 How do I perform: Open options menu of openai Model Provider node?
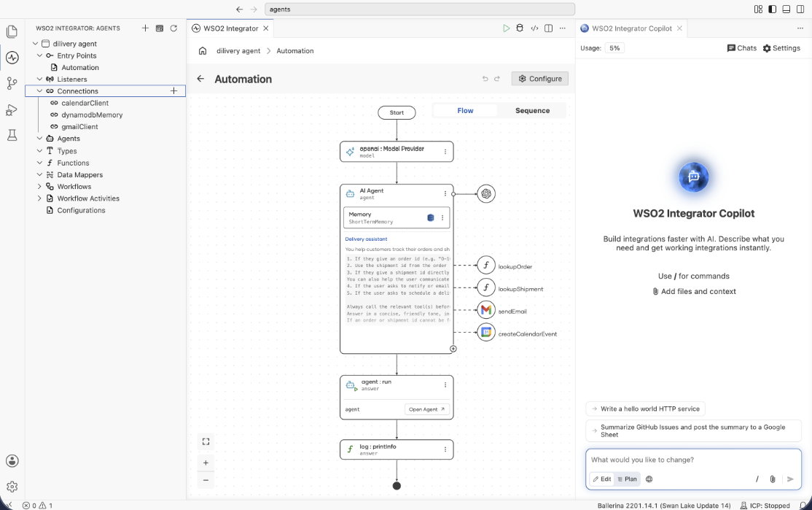pyautogui.click(x=445, y=152)
